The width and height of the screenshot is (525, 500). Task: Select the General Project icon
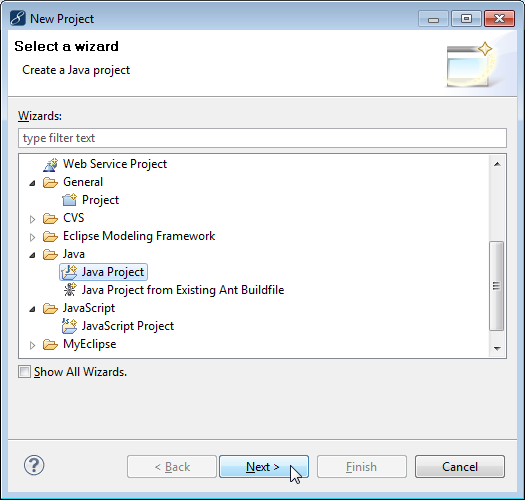[x=70, y=200]
